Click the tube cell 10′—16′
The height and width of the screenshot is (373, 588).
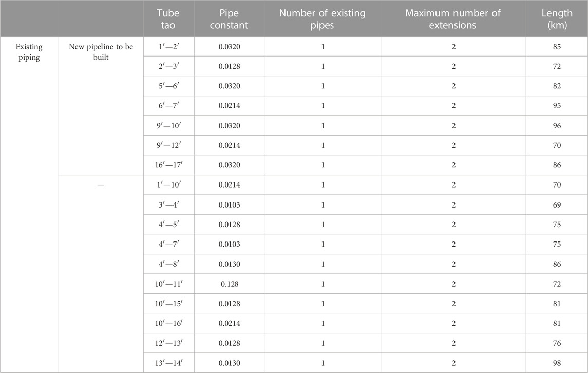169,323
